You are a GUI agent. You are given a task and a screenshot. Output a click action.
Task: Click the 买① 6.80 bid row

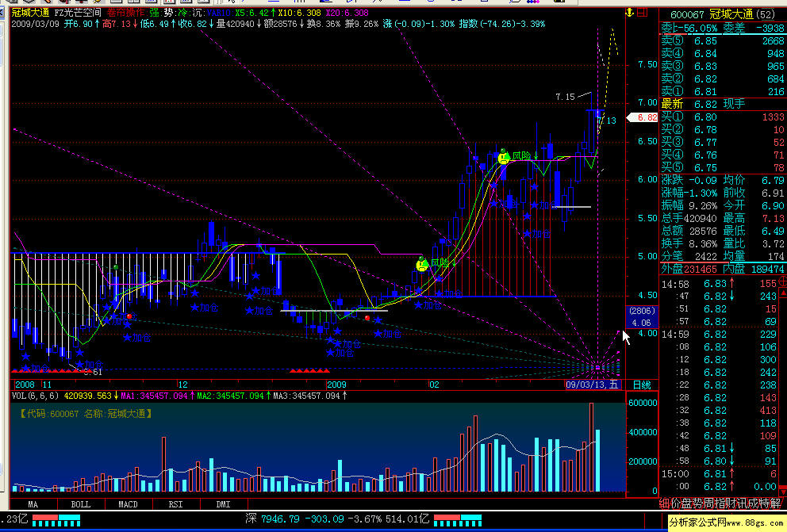pos(722,117)
